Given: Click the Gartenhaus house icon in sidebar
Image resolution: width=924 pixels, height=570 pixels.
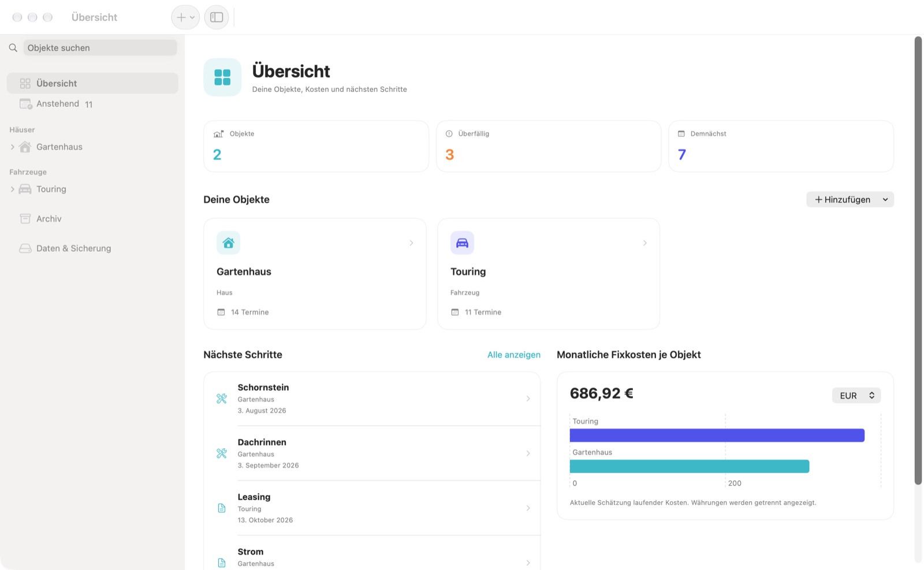Looking at the screenshot, I should [25, 147].
